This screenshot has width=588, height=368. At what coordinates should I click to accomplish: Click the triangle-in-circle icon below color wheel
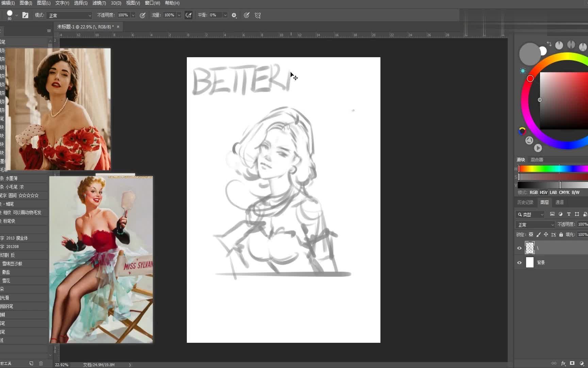pos(529,140)
